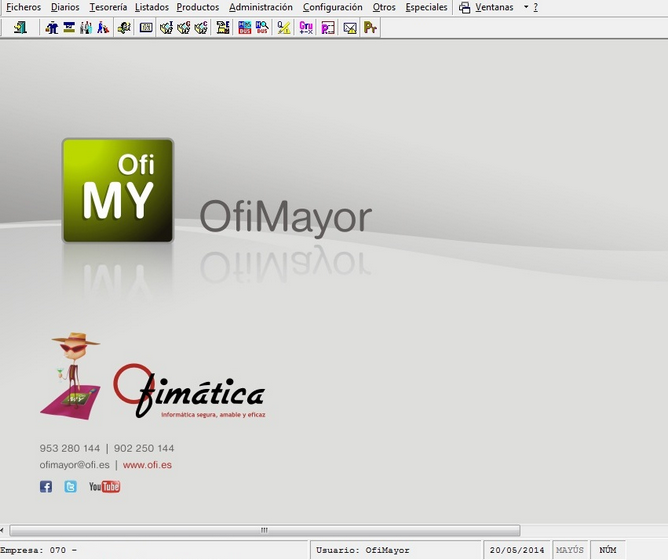Click the cartoon mascot with hat
This screenshot has height=560, width=668.
click(70, 376)
